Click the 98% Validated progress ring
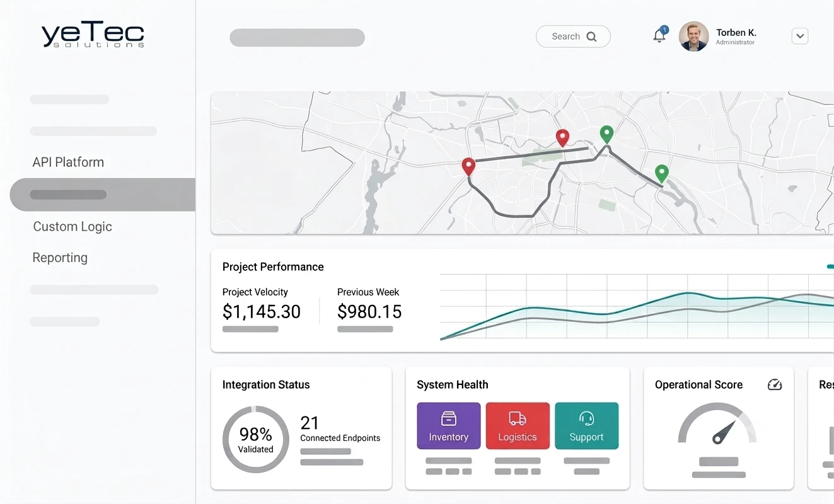This screenshot has width=834, height=504. tap(256, 440)
